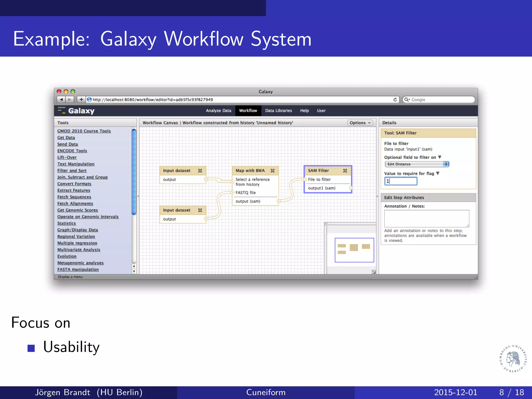The height and width of the screenshot is (399, 532).
Task: Click the plus add bookmark button
Action: pyautogui.click(x=81, y=99)
